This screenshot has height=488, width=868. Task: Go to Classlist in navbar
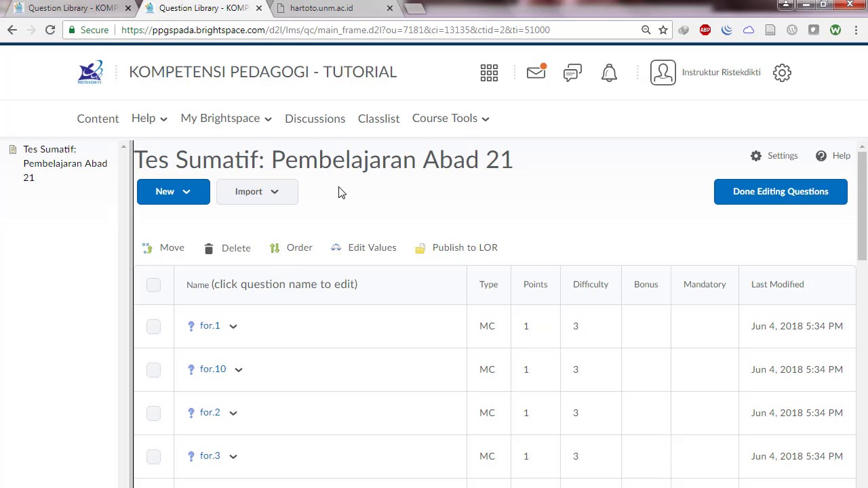point(378,119)
